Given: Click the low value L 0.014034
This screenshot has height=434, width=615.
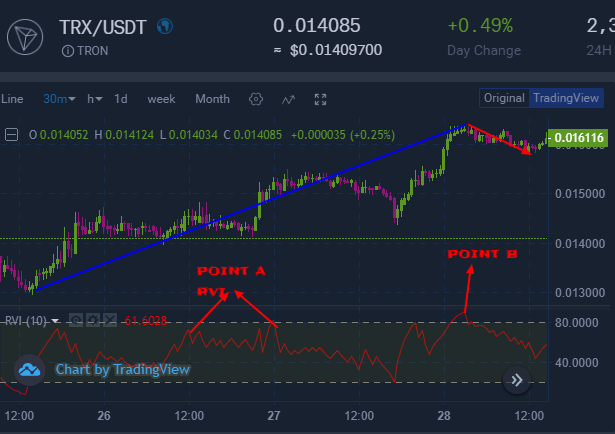Looking at the screenshot, I should click(x=188, y=135).
